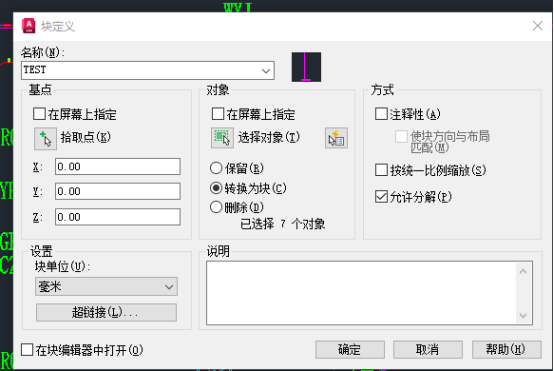This screenshot has height=371, width=554.
Task: Click the 确定 button
Action: pyautogui.click(x=350, y=350)
